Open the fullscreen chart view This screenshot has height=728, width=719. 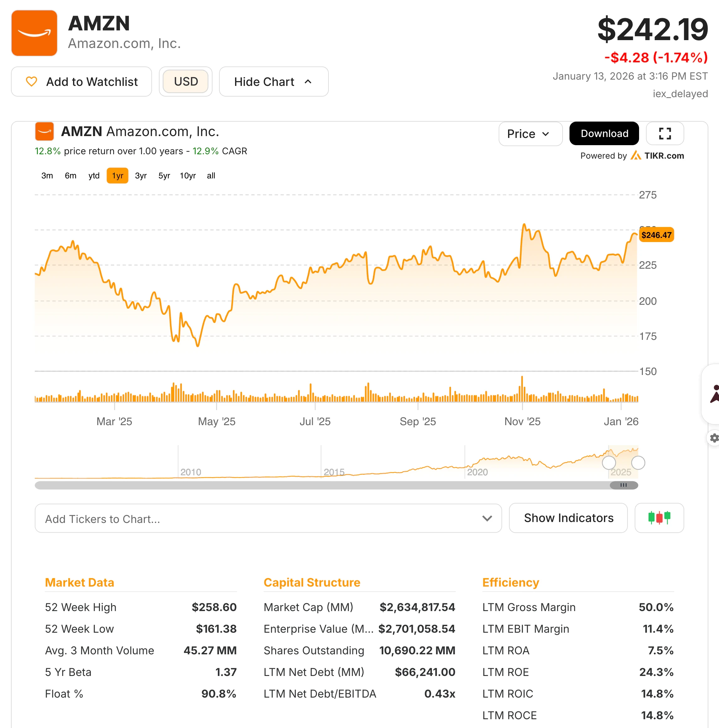(664, 133)
